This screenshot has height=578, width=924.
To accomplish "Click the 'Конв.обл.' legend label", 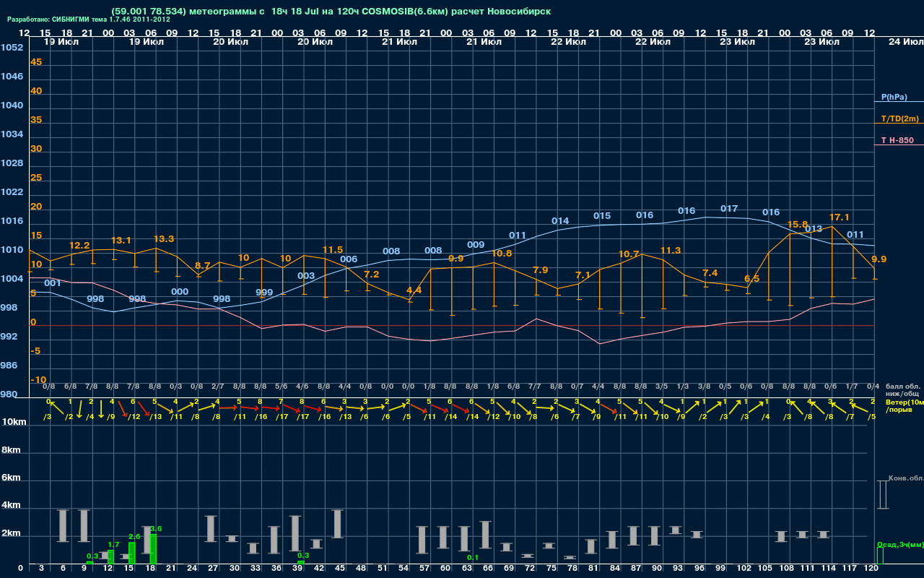I will 906,478.
